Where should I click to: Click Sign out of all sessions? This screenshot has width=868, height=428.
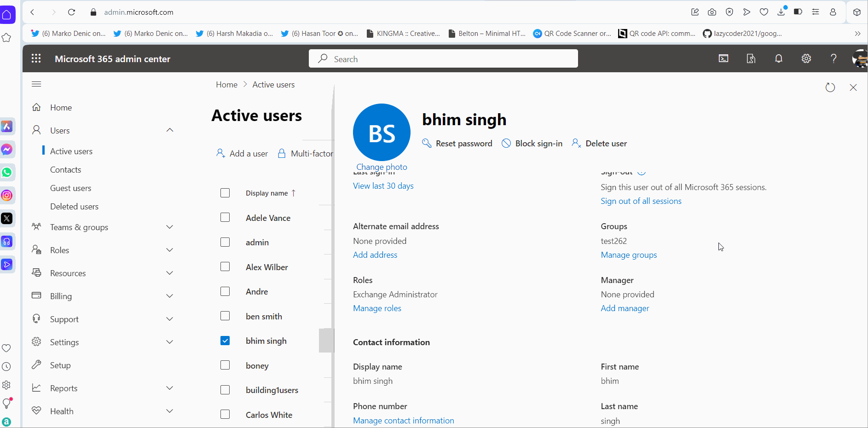[x=641, y=201]
